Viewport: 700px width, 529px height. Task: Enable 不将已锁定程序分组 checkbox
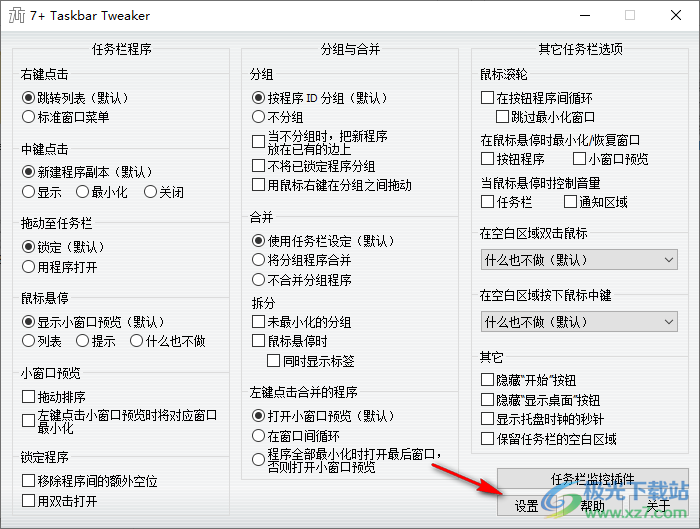click(x=258, y=166)
